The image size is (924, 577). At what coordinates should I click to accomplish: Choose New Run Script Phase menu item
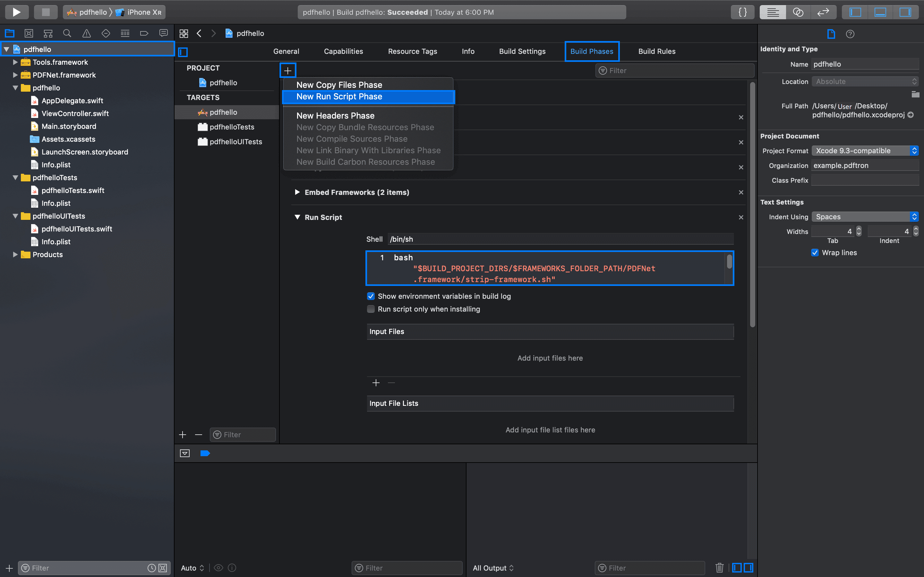coord(339,96)
